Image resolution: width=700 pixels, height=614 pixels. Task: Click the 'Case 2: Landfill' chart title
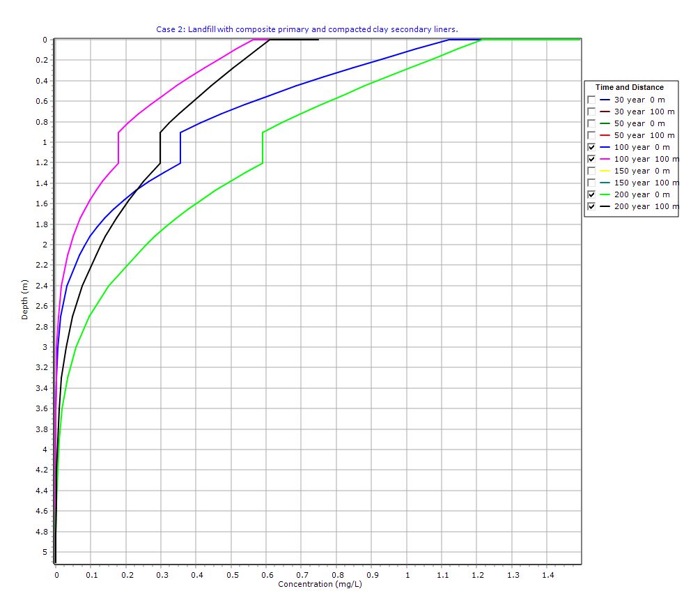click(x=306, y=29)
